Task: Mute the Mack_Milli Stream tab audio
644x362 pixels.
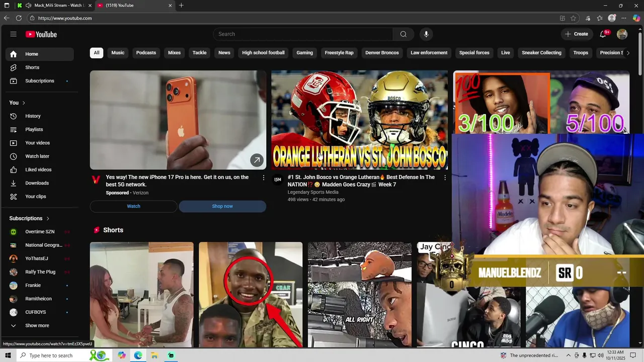Action: click(x=28, y=6)
